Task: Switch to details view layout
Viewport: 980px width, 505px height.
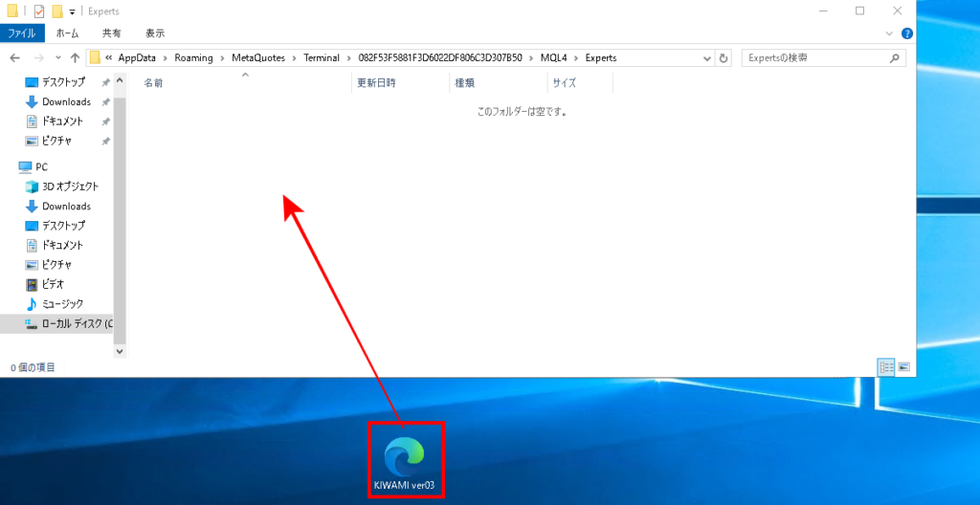Action: click(x=886, y=367)
